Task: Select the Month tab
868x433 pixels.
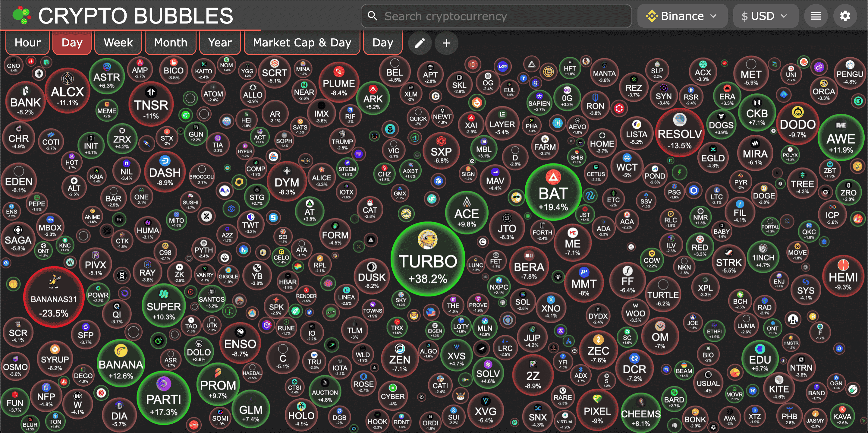Action: [170, 43]
